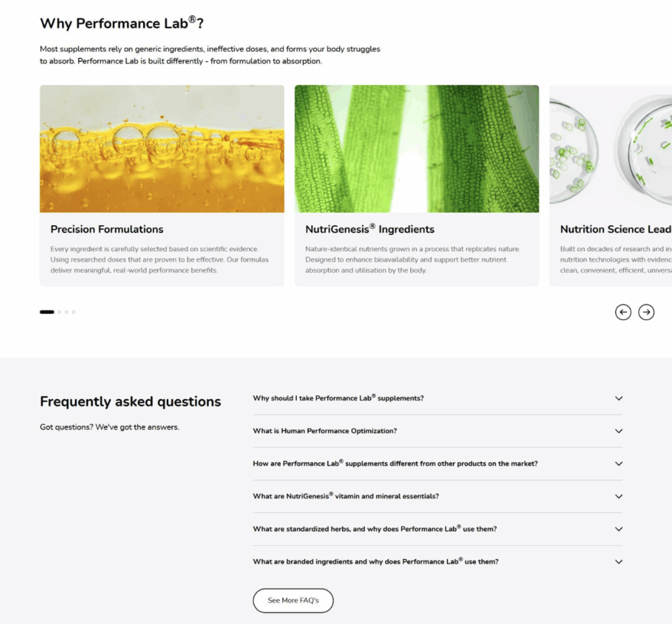672x624 pixels.
Task: Click the "What are NutriGenesis vitamin and mineral essentials?" question text
Action: click(x=346, y=496)
